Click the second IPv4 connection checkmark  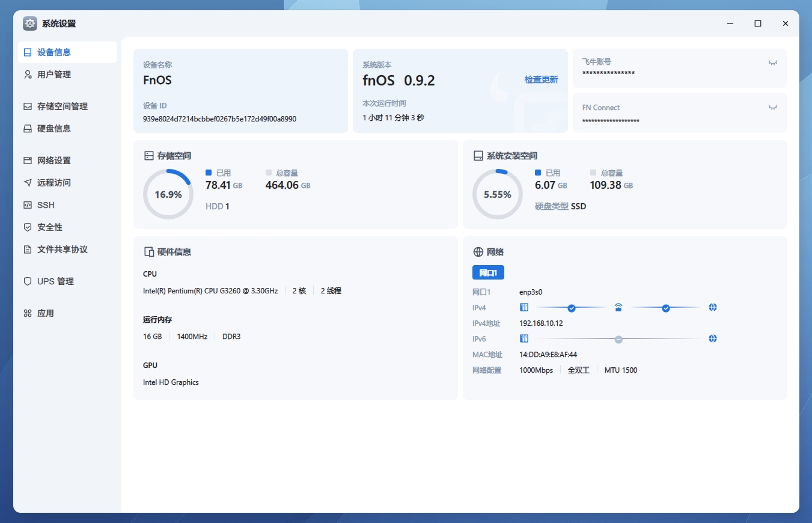666,308
